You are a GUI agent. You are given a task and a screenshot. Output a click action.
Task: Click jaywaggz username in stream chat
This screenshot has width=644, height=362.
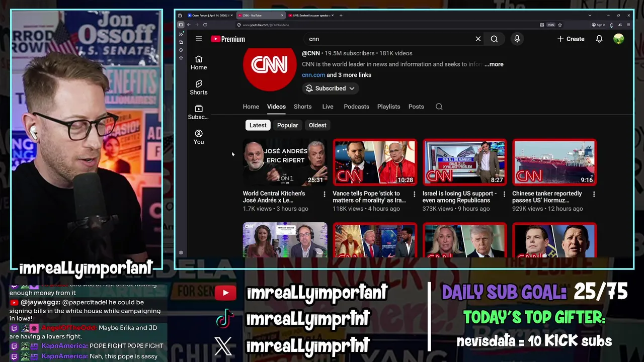41,303
